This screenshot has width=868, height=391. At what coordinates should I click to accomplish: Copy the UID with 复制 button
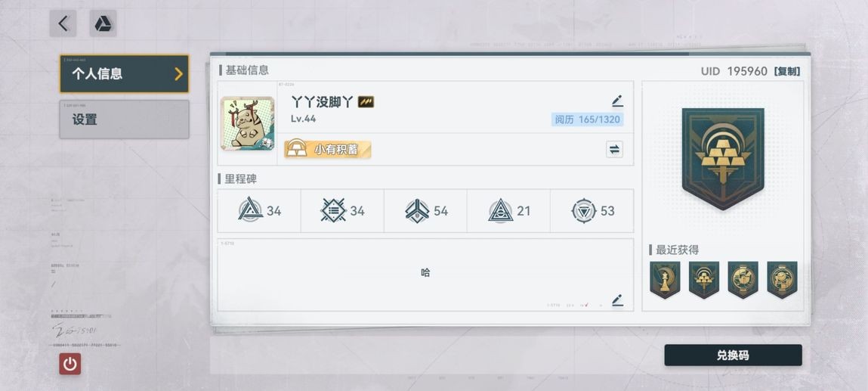[x=786, y=71]
